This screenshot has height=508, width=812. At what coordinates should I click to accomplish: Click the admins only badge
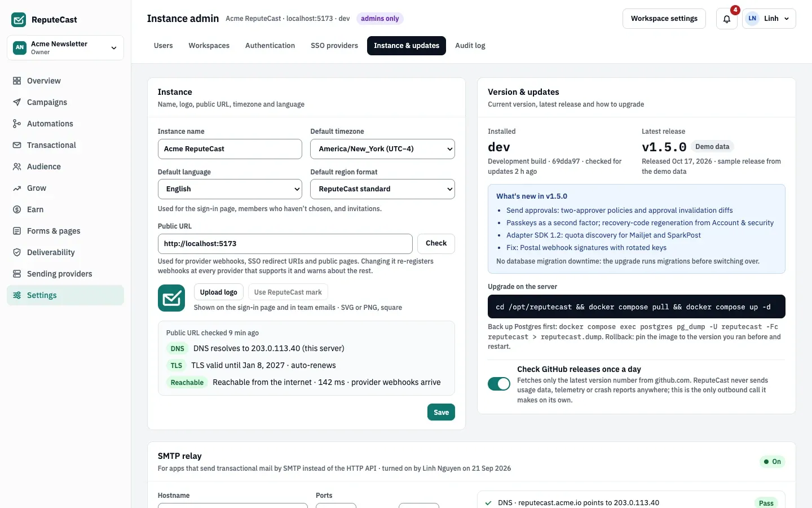tap(380, 19)
